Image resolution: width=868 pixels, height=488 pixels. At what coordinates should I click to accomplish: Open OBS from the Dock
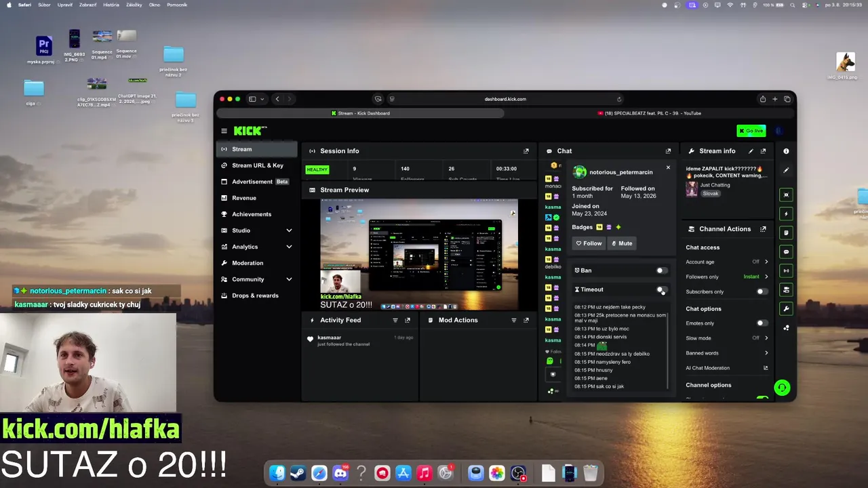click(518, 473)
